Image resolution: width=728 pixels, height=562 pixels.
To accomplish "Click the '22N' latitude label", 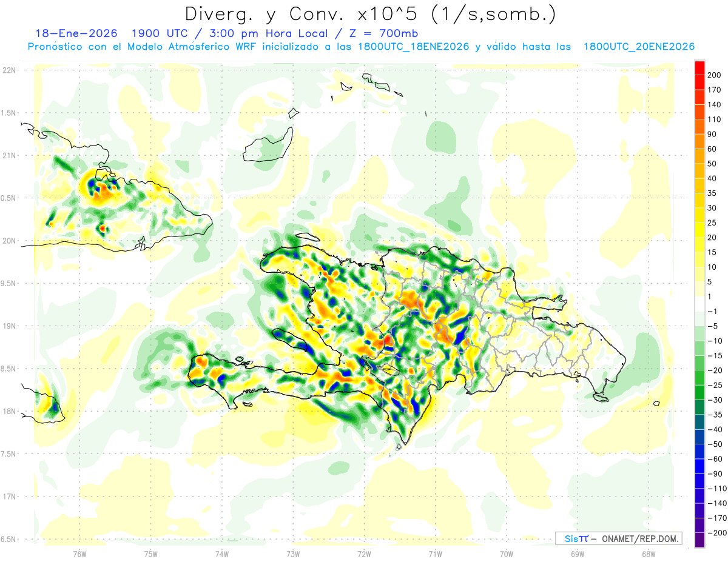I will [9, 70].
